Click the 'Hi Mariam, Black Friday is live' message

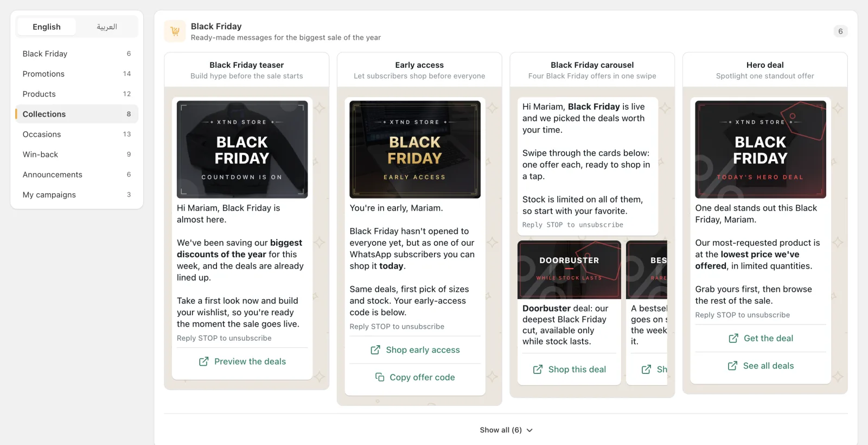coord(588,166)
